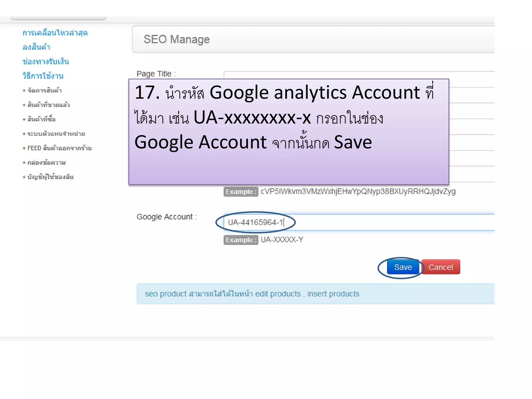Expand the + ระบบตัวแทนจำหน่าย menu
This screenshot has height=399, width=532.
click(54, 134)
